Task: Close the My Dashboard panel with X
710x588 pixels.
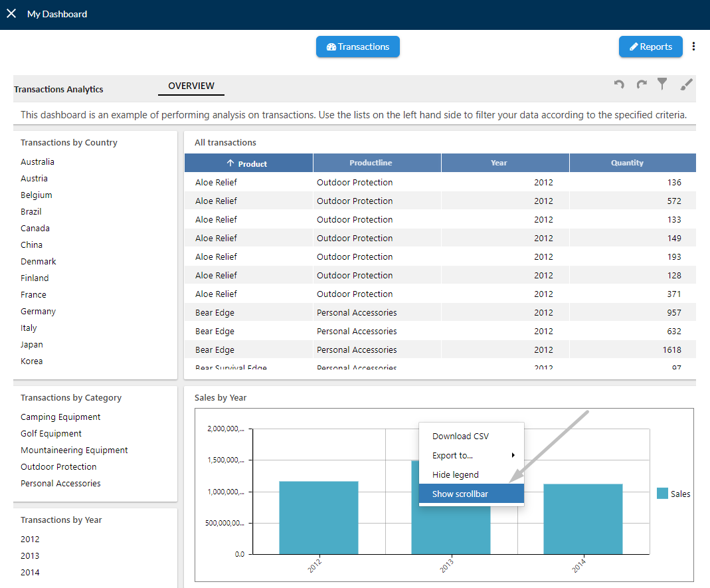Action: pyautogui.click(x=11, y=13)
